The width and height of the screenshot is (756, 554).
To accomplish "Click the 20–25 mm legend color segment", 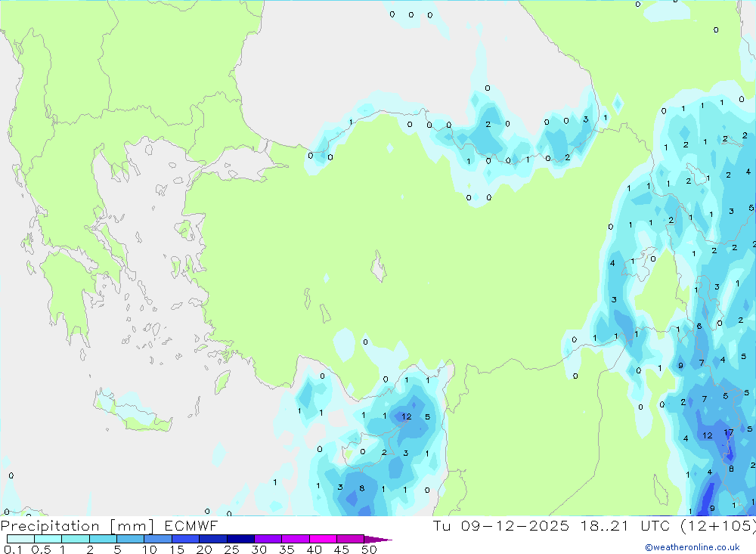I will pos(213,539).
